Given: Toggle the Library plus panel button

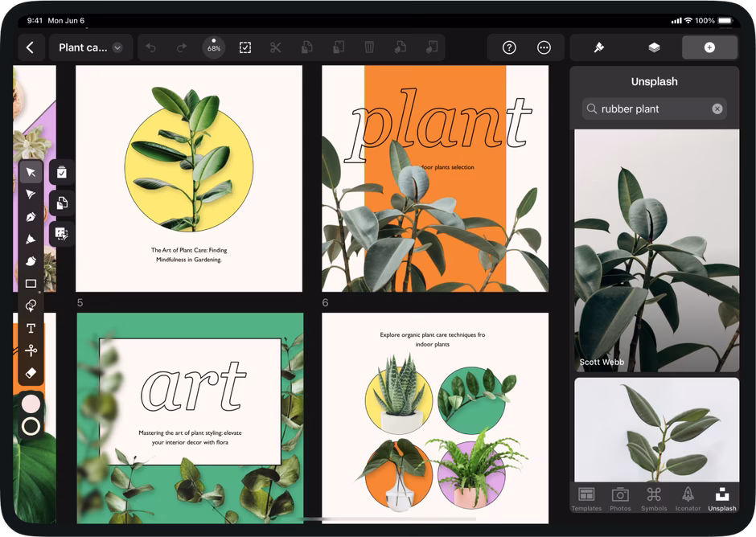Looking at the screenshot, I should tap(709, 47).
